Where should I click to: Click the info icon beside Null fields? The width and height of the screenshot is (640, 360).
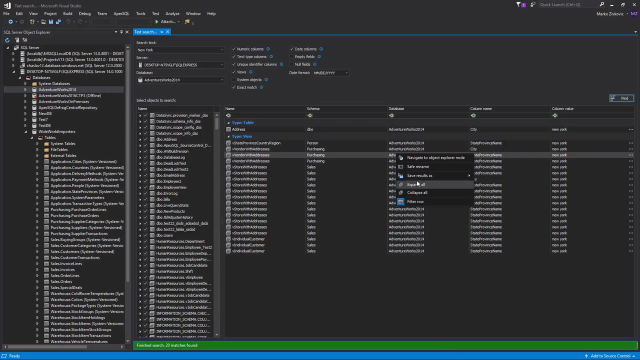315,64
